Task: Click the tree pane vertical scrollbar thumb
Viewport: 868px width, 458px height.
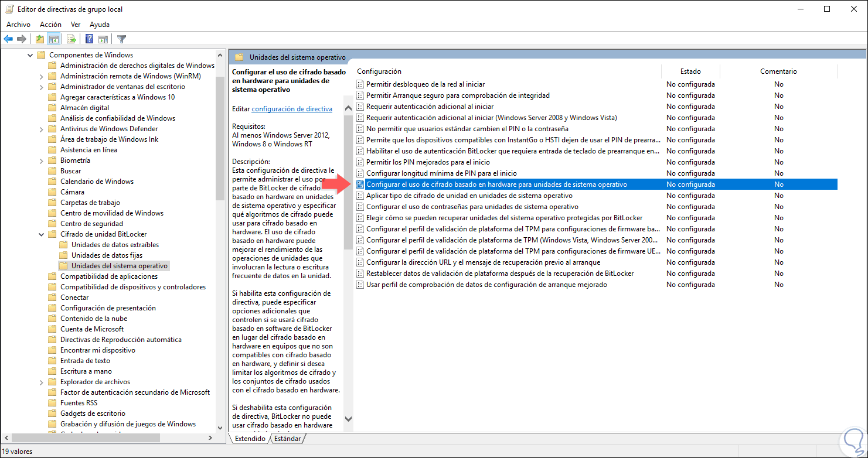Action: [220, 138]
